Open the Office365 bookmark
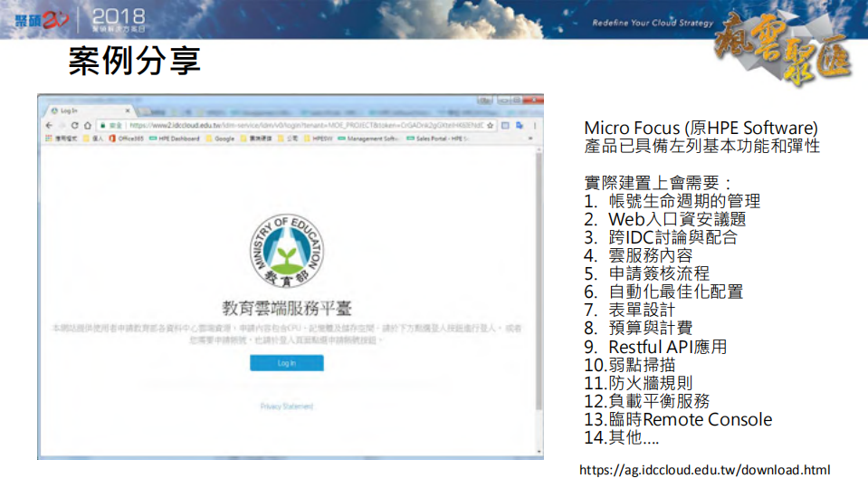Screen dimensions: 868x488 point(126,139)
